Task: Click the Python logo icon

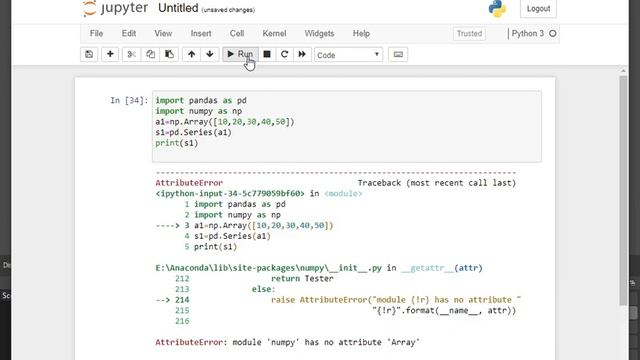Action: [497, 9]
